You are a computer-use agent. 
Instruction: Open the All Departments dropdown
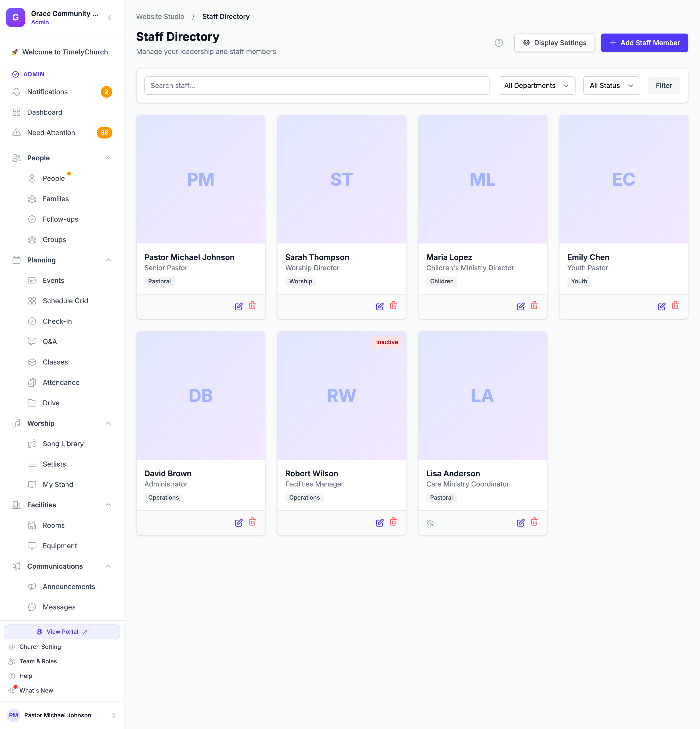[536, 86]
